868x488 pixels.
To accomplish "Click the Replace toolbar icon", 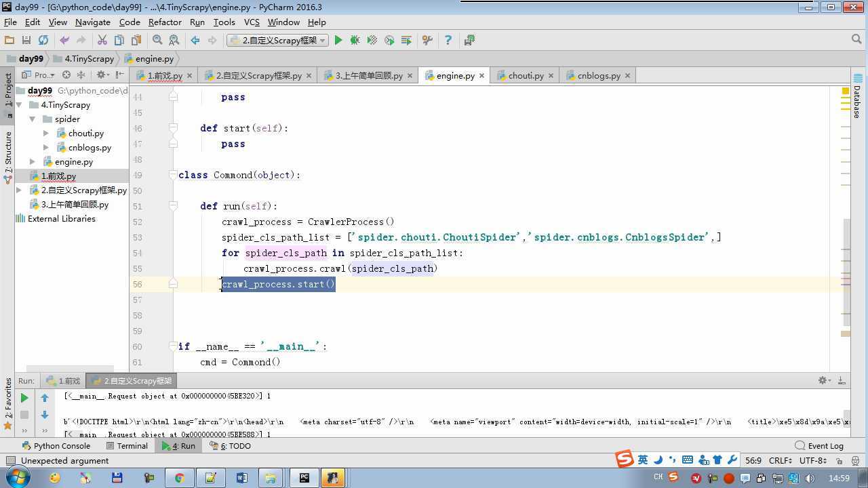I will (174, 41).
